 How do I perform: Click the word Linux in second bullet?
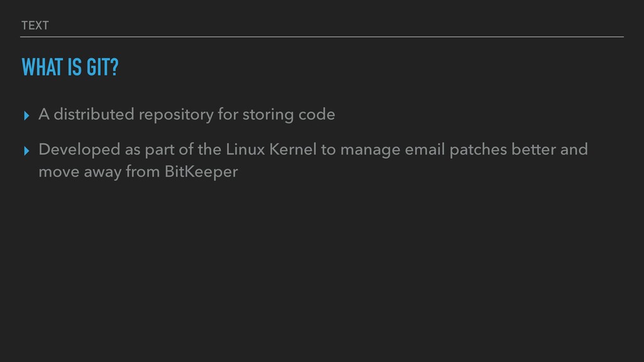tap(245, 150)
